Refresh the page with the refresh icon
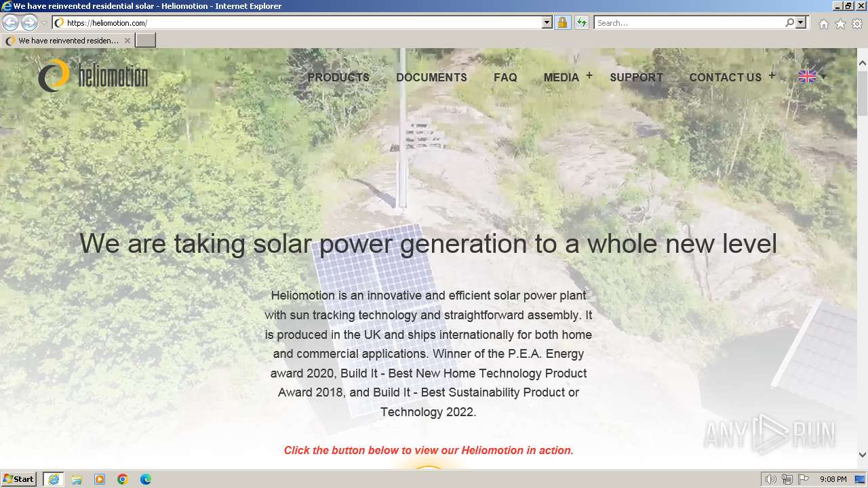The height and width of the screenshot is (488, 868). (x=581, y=23)
